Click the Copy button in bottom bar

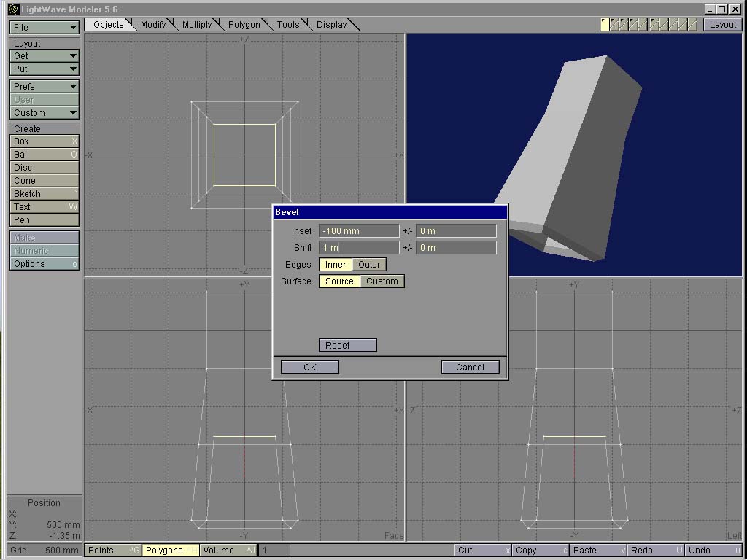tap(541, 551)
